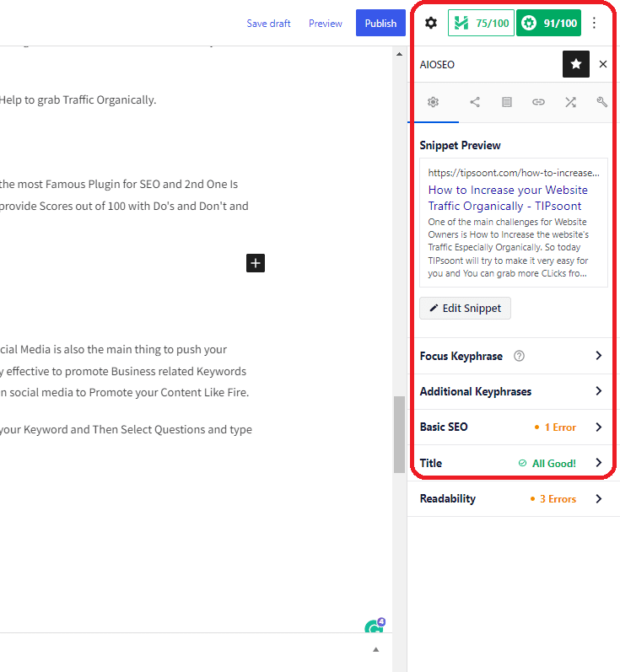Switch to the AIOSEO Advanced wrench tab
Screen dimensions: 620x672
pyautogui.click(x=602, y=102)
